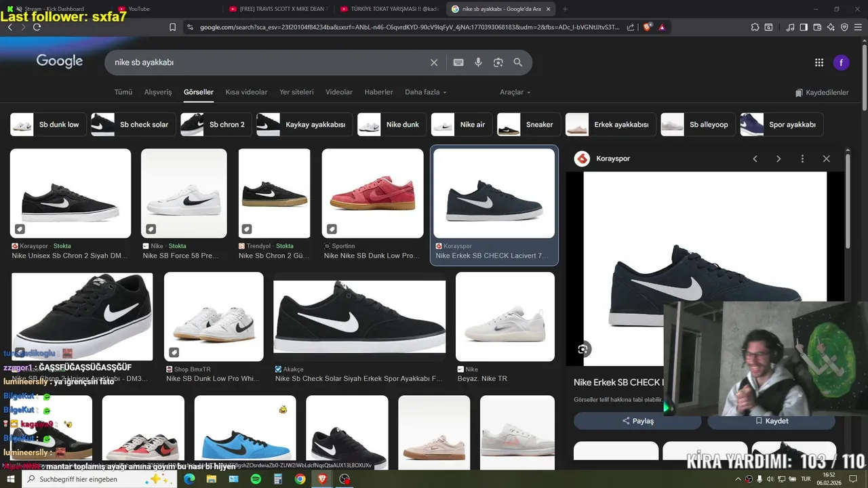Click the Lens icon on the preview image
868x488 pixels.
coord(583,349)
